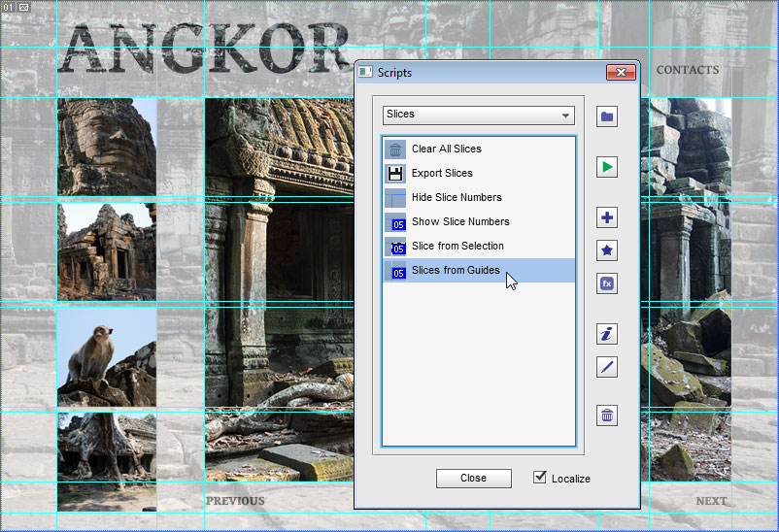The image size is (779, 532).
Task: Click the 05 icon beside Slices from Guides
Action: click(395, 271)
